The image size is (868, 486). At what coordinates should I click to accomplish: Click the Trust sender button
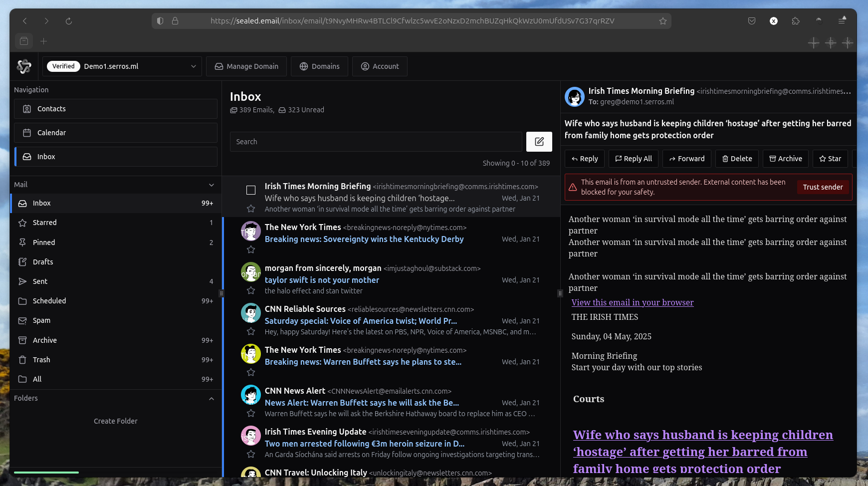click(823, 187)
